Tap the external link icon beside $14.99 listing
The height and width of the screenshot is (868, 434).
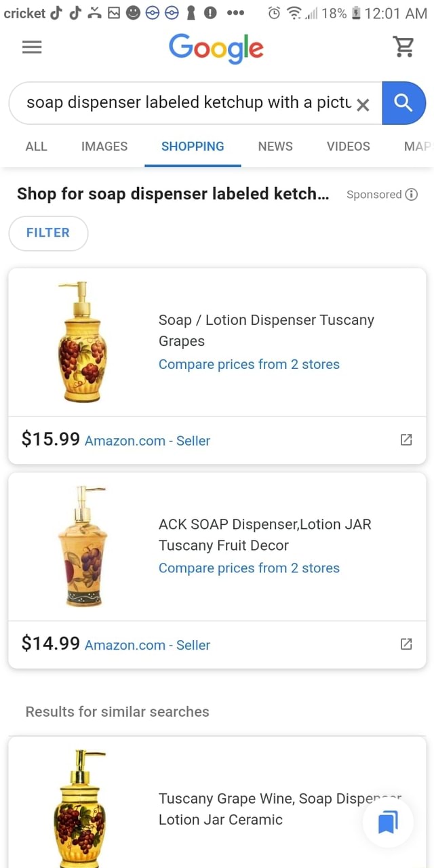coord(406,644)
